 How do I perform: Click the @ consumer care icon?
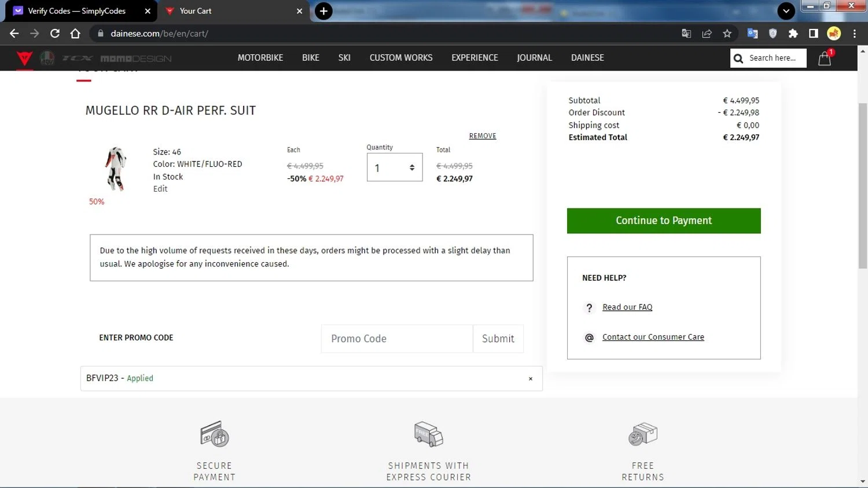pyautogui.click(x=589, y=337)
